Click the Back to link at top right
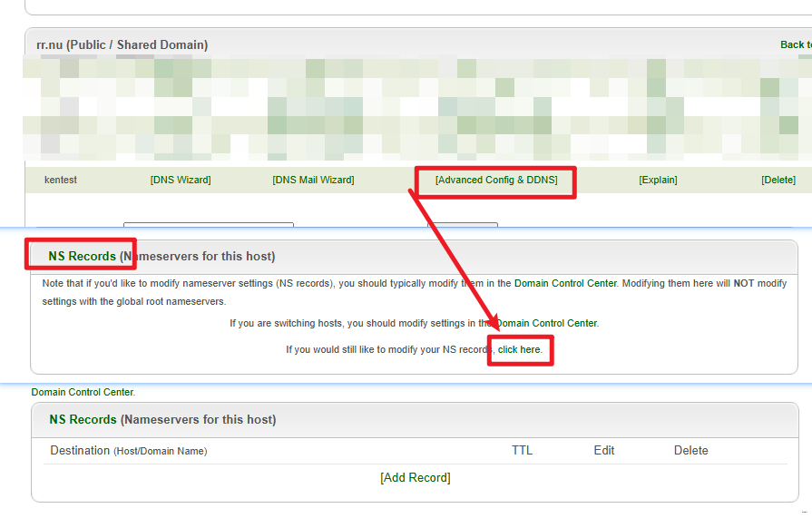This screenshot has height=518, width=812. 795,44
